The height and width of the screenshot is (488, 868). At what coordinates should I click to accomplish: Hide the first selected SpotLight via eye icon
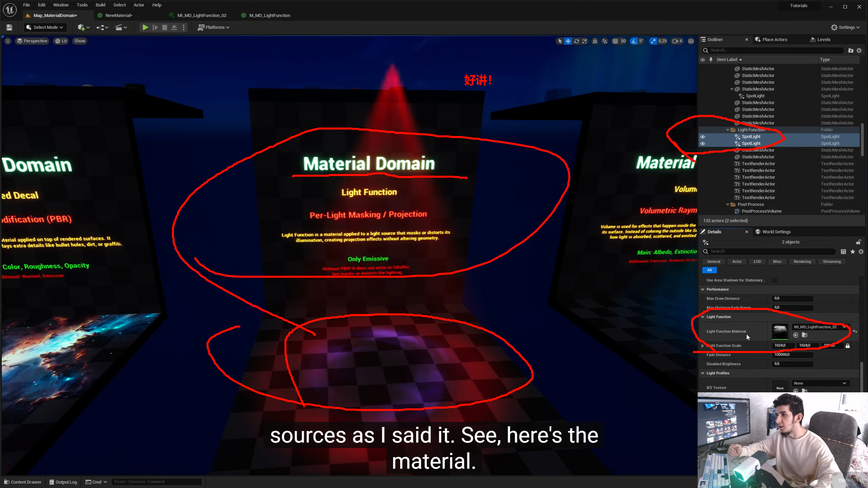pyautogui.click(x=703, y=137)
